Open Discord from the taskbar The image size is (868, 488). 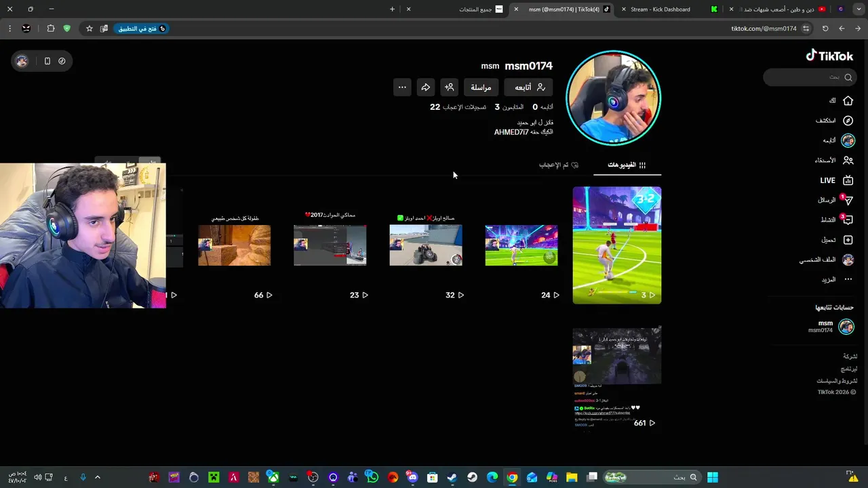pyautogui.click(x=412, y=478)
